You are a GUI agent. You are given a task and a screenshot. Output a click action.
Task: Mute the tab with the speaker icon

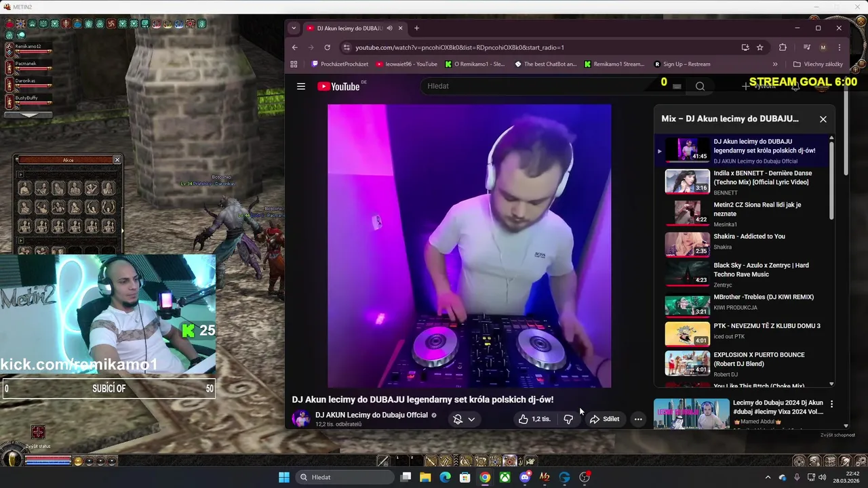coord(389,28)
